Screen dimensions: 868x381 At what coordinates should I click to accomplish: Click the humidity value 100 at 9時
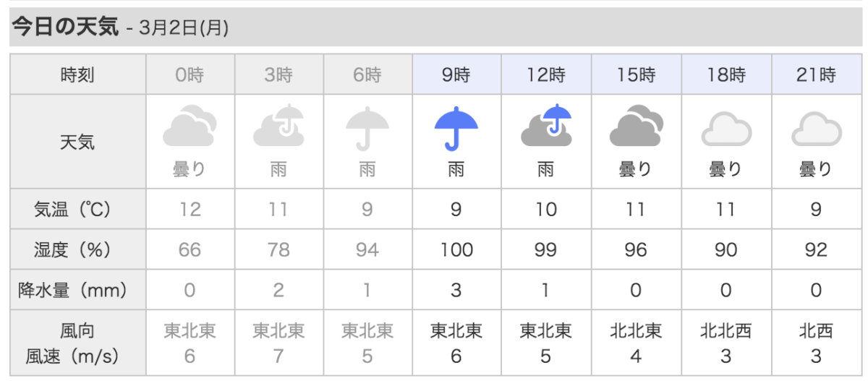coord(456,250)
